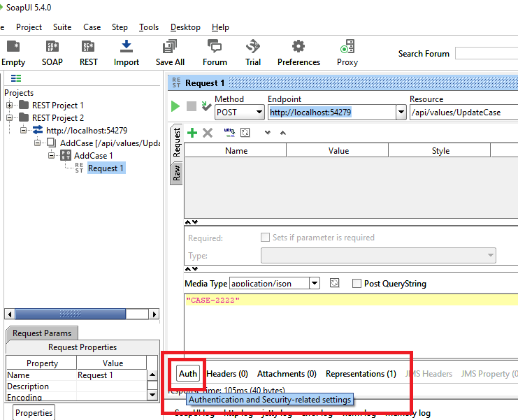Click the navigator scrollbar left arrow

[x=10, y=314]
